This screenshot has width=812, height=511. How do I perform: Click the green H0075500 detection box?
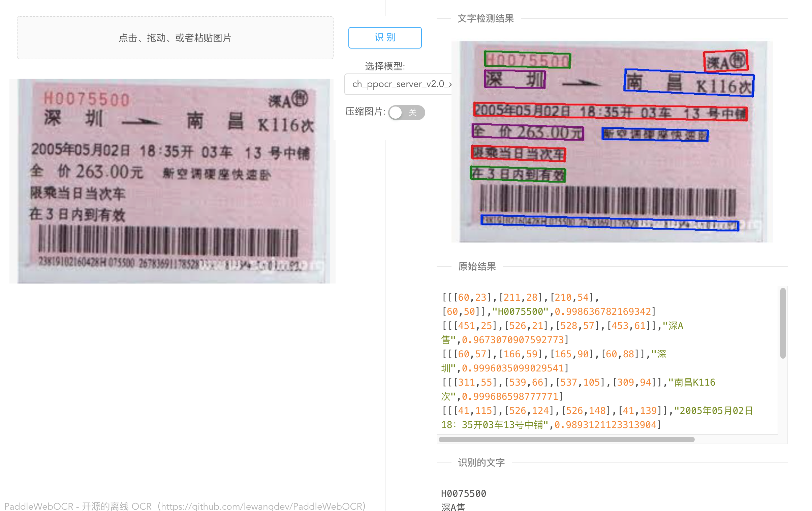527,60
